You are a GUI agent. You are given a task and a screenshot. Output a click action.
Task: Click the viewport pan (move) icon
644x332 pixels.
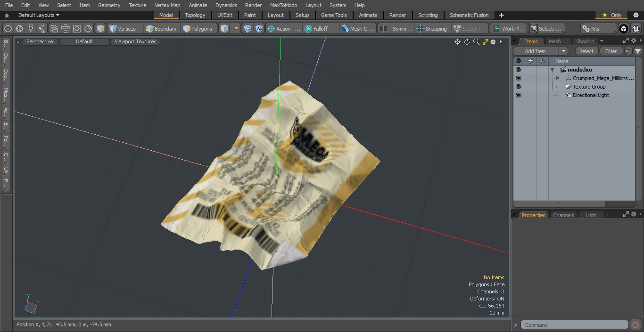[x=457, y=42]
